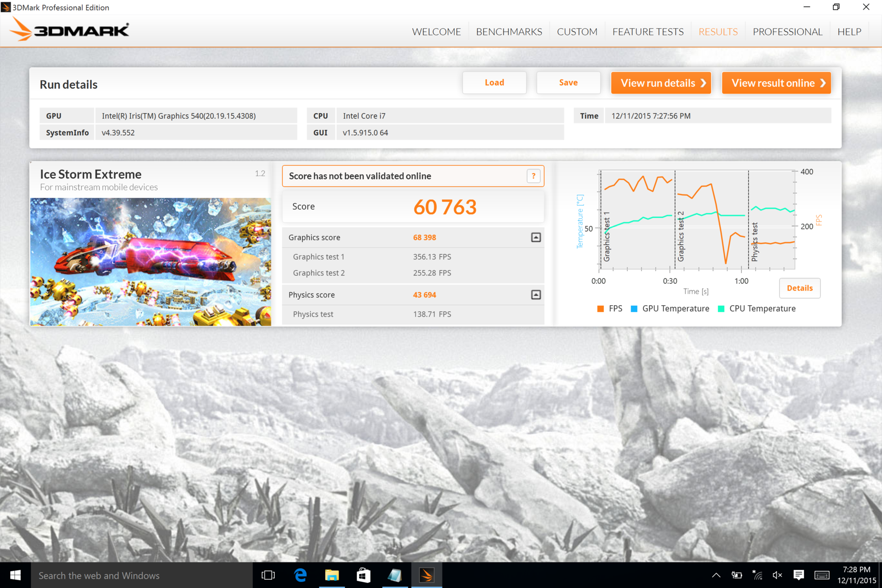Open Microsoft Edge from the taskbar
This screenshot has width=882, height=588.
tap(300, 575)
